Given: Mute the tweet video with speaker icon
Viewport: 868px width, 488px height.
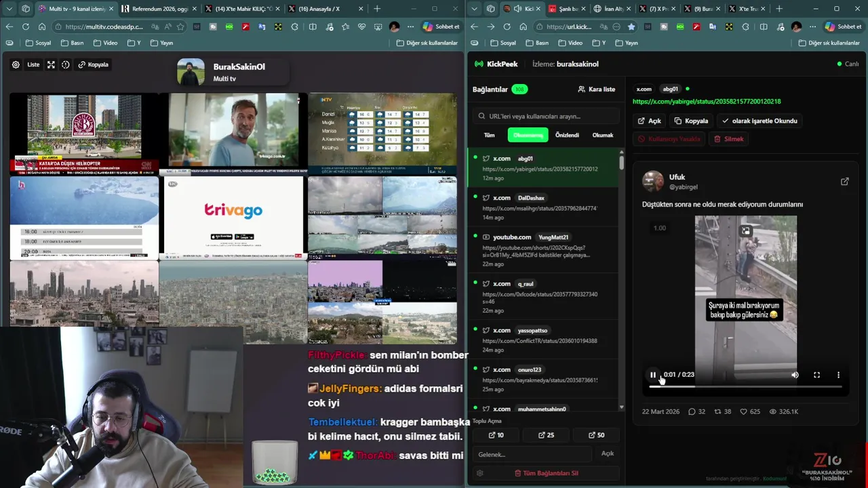Looking at the screenshot, I should [x=795, y=375].
